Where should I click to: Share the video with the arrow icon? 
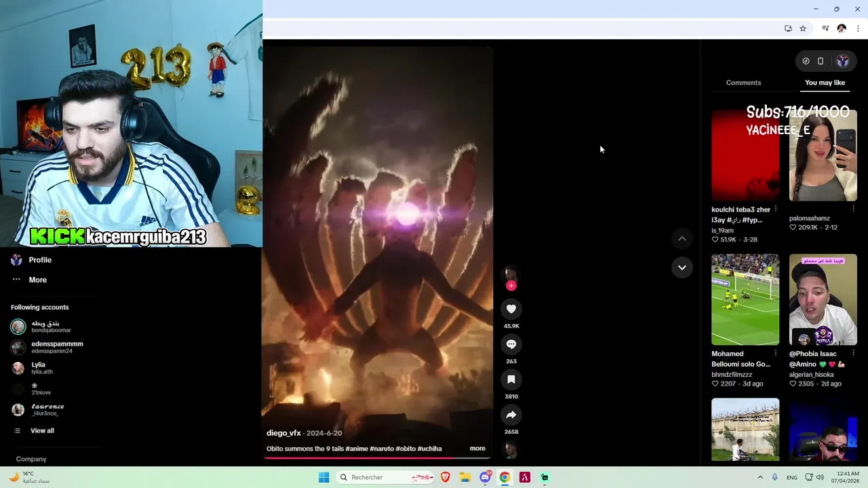(511, 415)
